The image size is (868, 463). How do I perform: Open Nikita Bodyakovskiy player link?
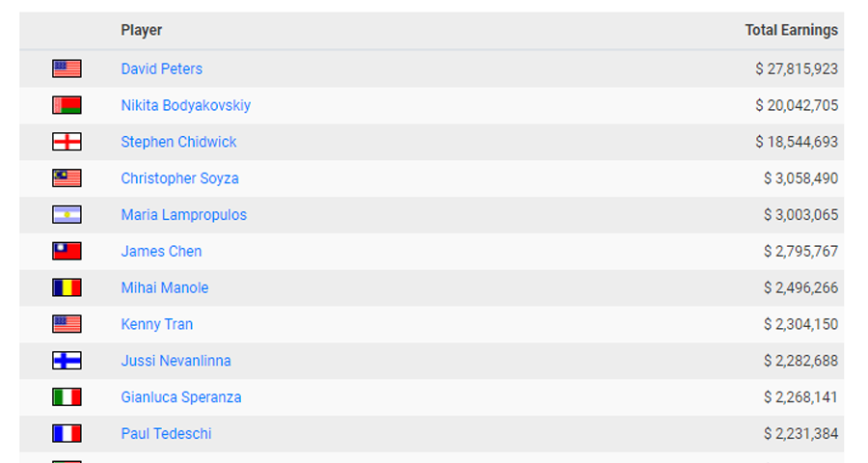[x=186, y=105]
